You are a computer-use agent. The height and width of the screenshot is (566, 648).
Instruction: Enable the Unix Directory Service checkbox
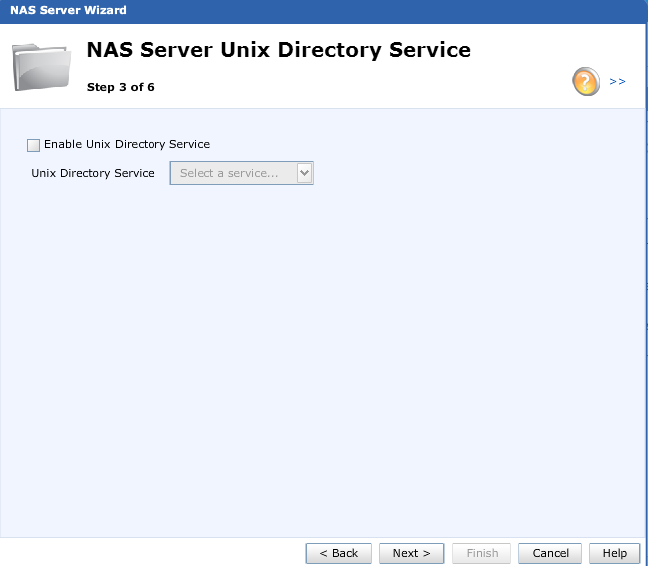[34, 145]
